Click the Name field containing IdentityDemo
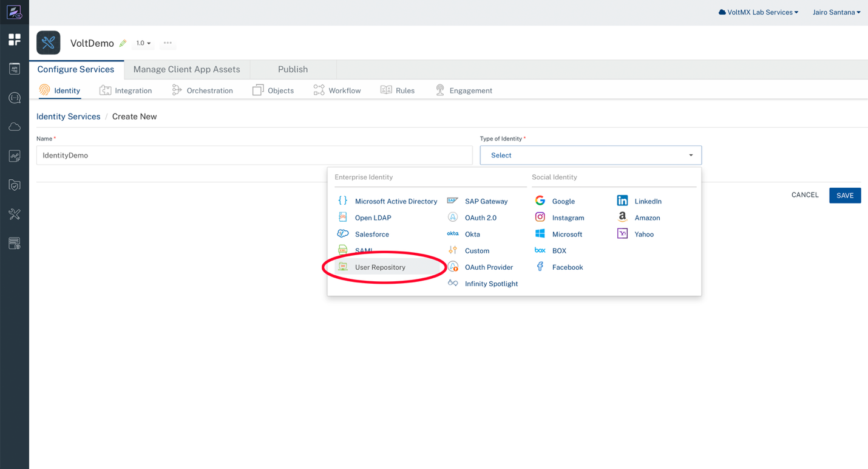The width and height of the screenshot is (868, 469). coord(254,155)
